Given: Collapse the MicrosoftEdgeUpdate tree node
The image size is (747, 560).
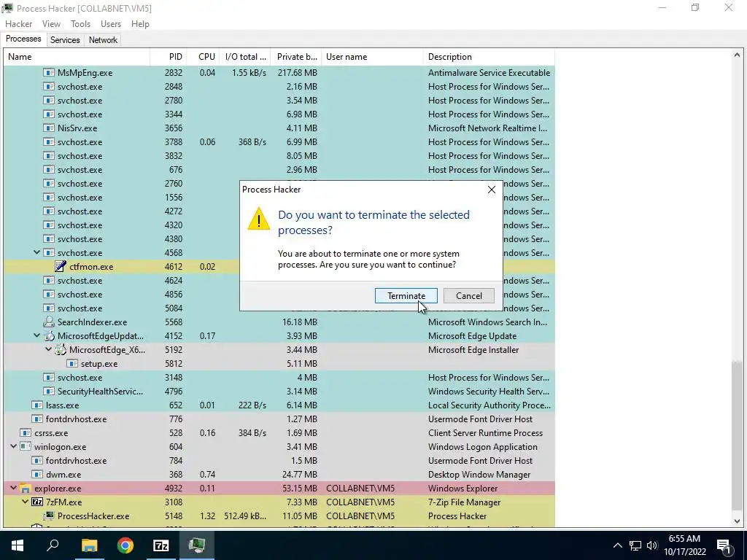Looking at the screenshot, I should click(x=37, y=335).
